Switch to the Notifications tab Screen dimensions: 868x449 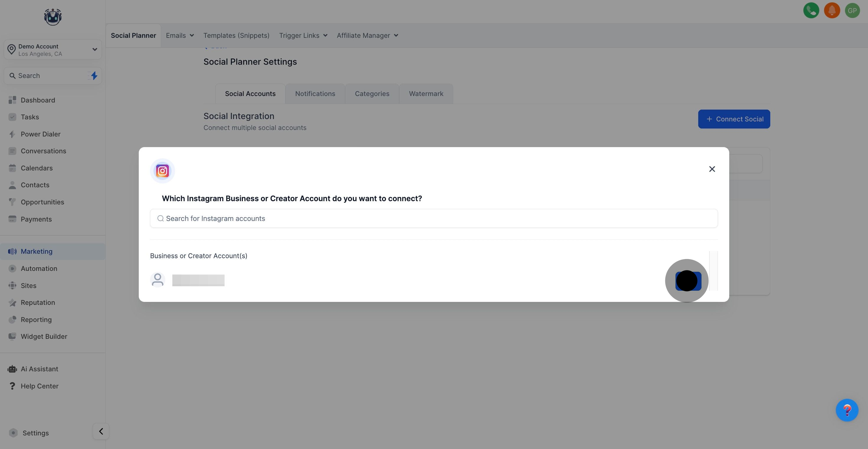pos(315,94)
